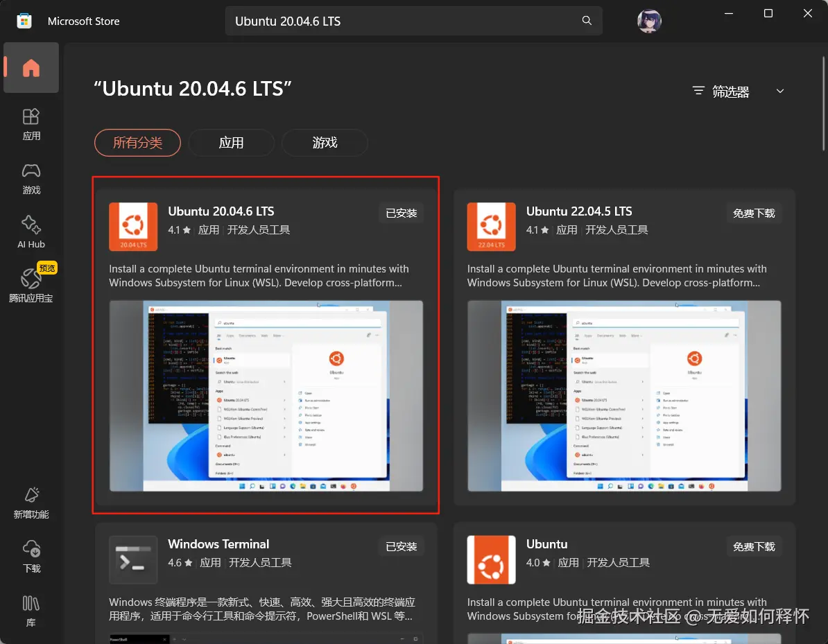
Task: Click 免费下载 on Ubuntu 22.04.5 LTS card
Action: tap(754, 214)
